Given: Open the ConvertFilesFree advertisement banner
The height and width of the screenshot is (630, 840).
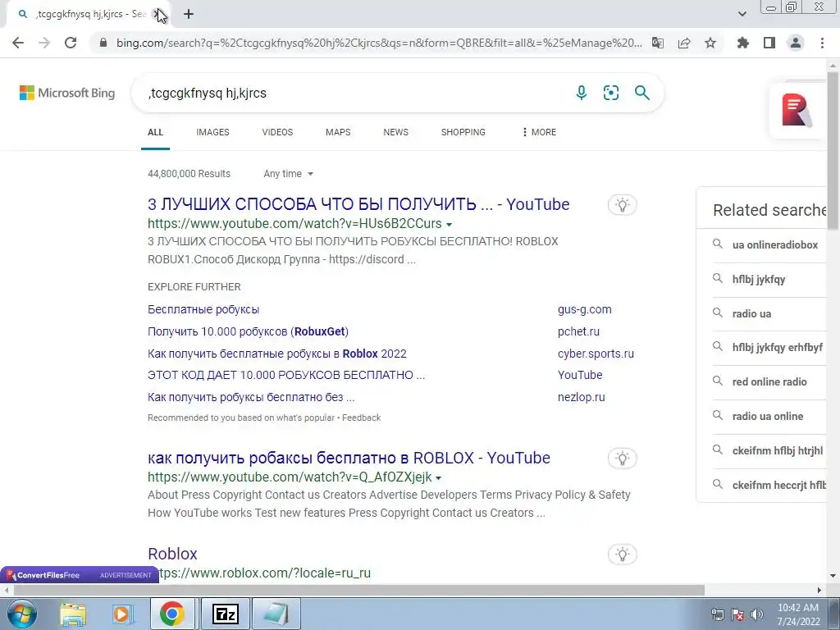Looking at the screenshot, I should (x=80, y=575).
